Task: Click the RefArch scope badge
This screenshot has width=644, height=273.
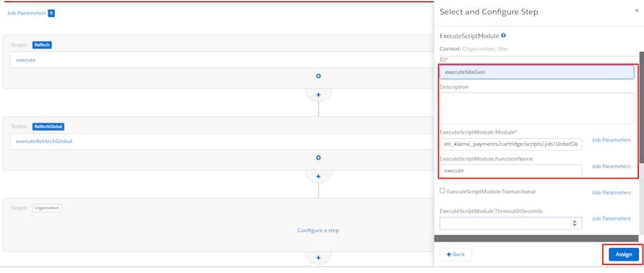Action: coord(42,45)
